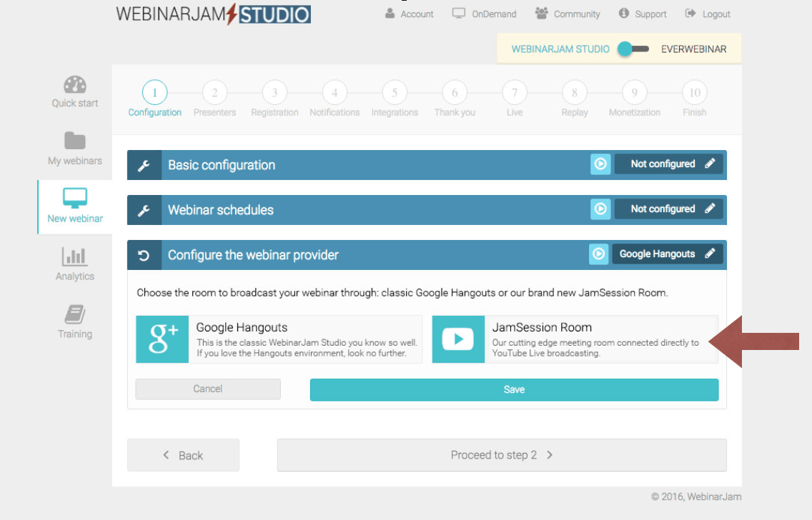Screen dimensions: 812x520
Task: Go to step 4 Notifications
Action: (x=335, y=99)
